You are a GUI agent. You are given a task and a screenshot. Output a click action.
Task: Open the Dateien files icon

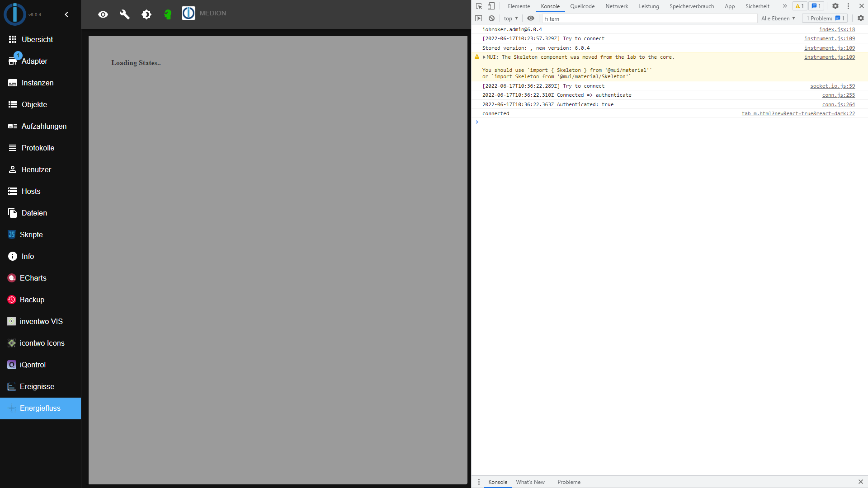[x=13, y=213]
